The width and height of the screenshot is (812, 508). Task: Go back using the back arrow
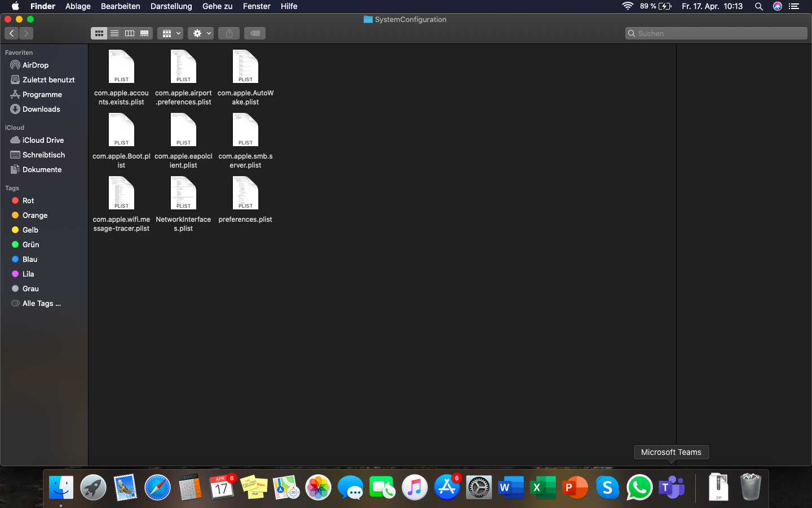[11, 33]
